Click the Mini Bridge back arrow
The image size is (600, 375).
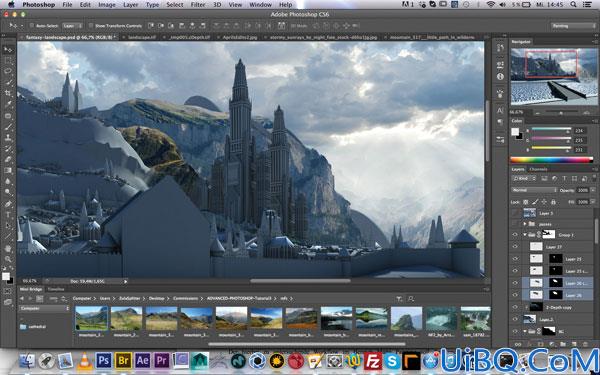22,298
